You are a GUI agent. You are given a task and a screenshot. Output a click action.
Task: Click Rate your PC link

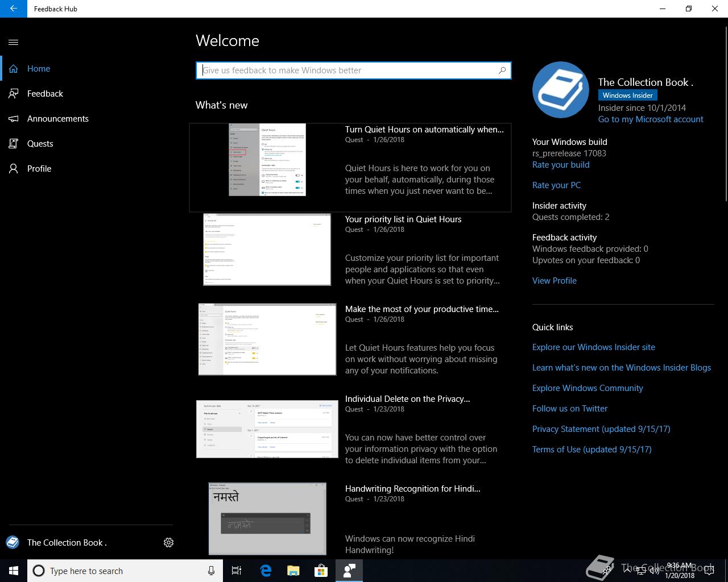[x=556, y=185]
